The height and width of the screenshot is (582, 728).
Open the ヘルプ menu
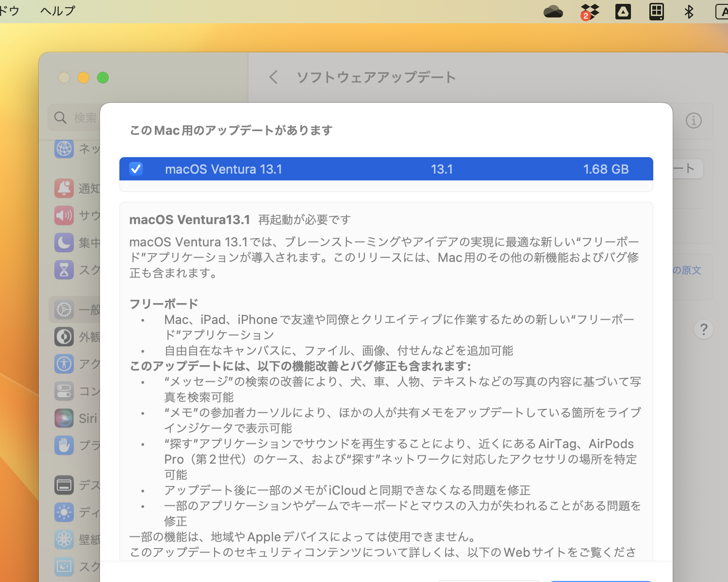tap(57, 11)
